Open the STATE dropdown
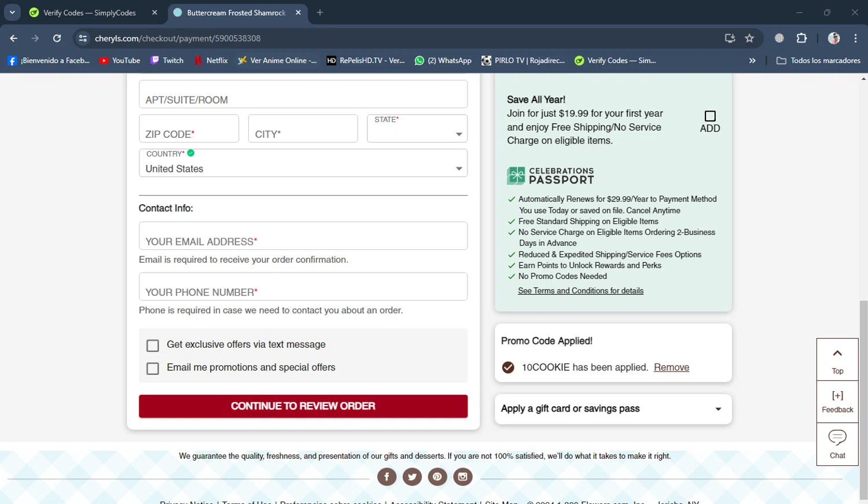 pos(417,128)
